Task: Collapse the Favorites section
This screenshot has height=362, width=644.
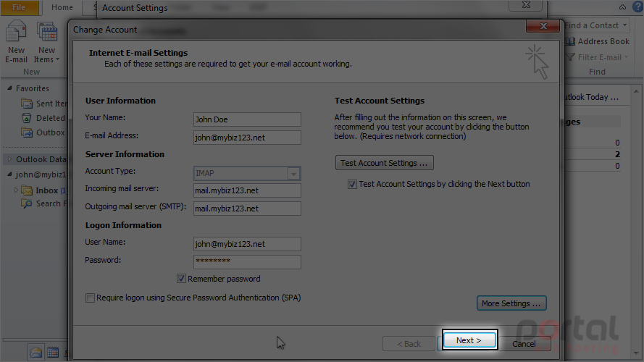Action: tap(9, 88)
